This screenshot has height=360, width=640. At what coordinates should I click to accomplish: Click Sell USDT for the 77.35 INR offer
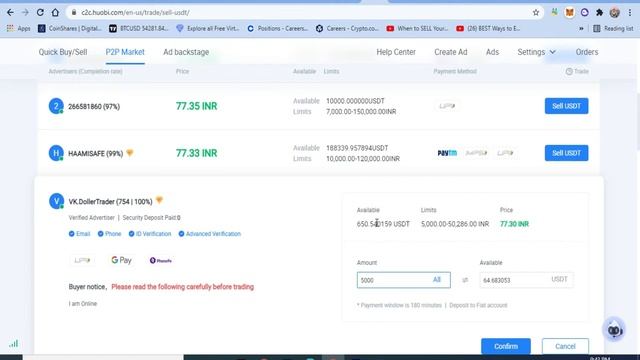(566, 106)
